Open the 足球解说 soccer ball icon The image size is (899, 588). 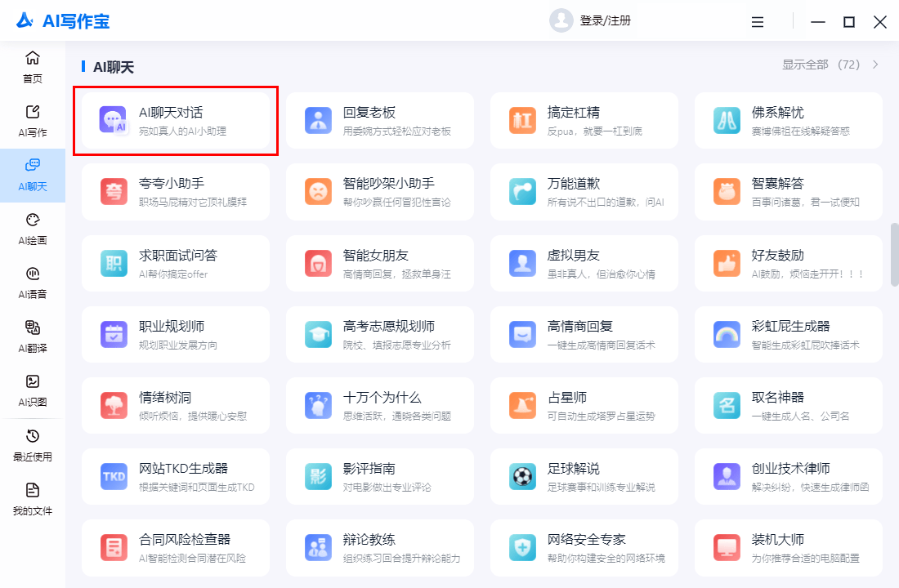click(x=522, y=476)
